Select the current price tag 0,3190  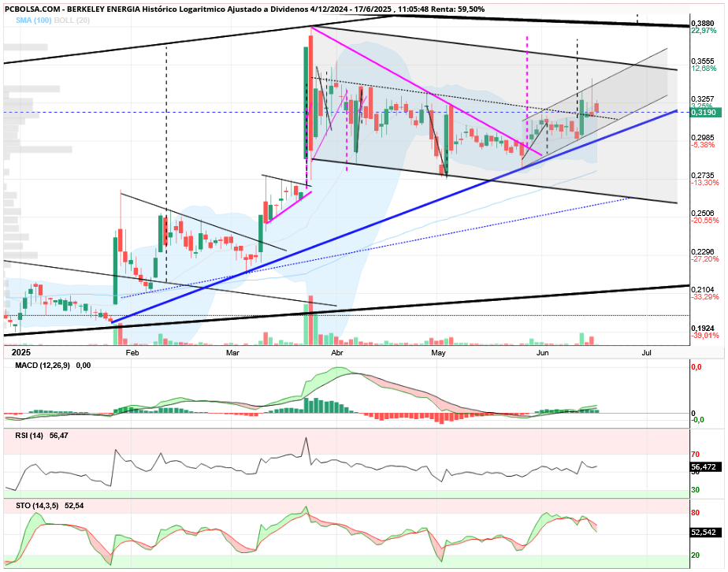coord(705,113)
